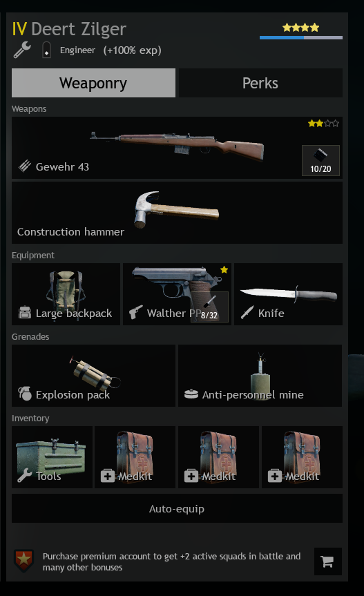Click the soldier experience progress bar
Image resolution: width=364 pixels, height=596 pixels.
301,37
